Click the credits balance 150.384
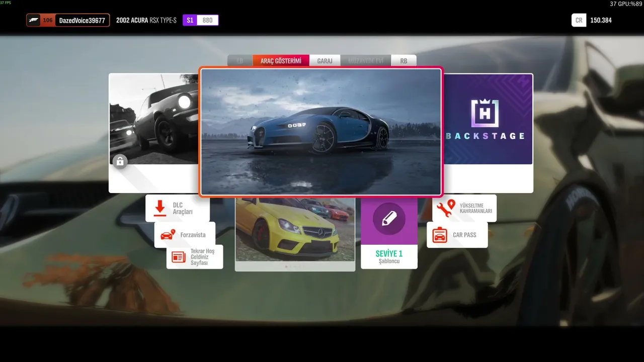Screen dimensions: 644x362 (601, 21)
